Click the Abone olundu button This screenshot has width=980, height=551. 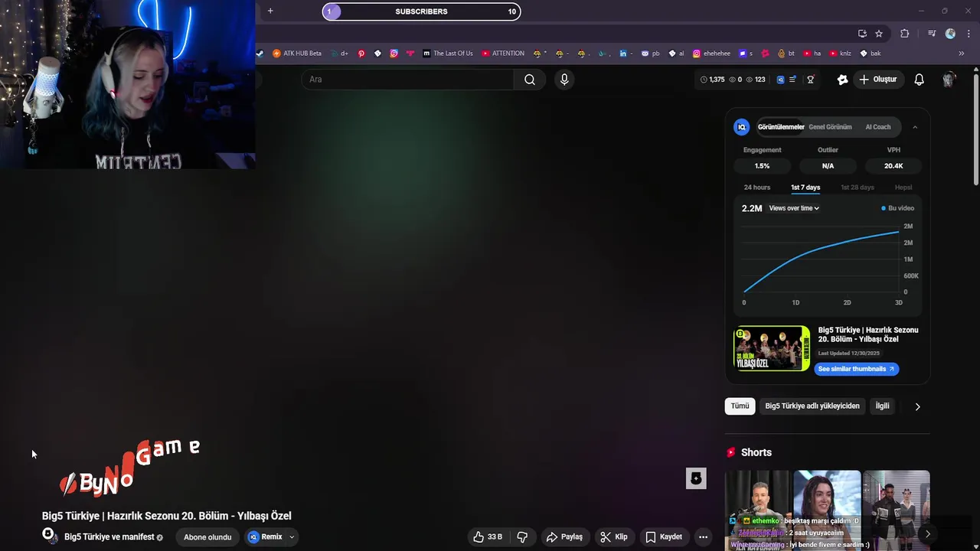point(207,537)
